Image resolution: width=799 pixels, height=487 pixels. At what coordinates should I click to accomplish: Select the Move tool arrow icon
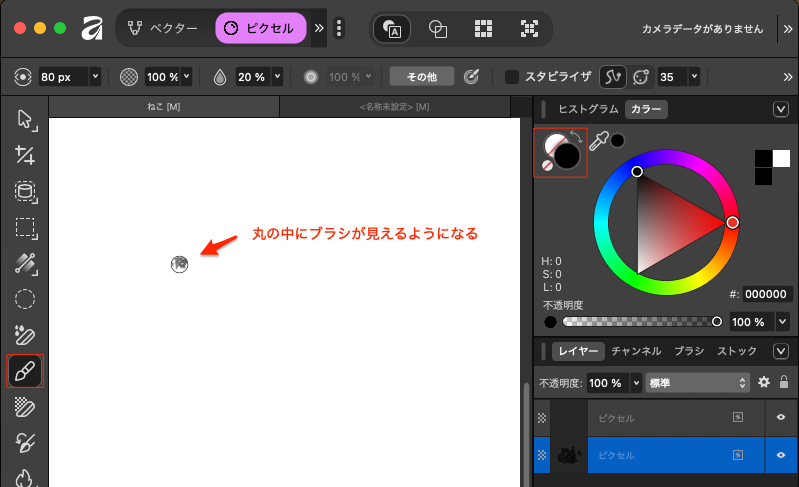coord(25,120)
